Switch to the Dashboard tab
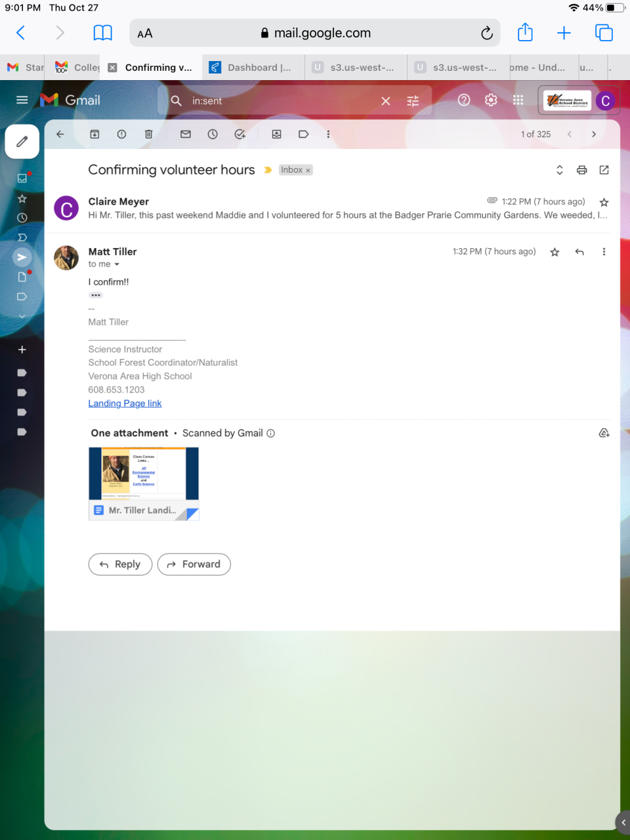The image size is (630, 840). pyautogui.click(x=253, y=67)
